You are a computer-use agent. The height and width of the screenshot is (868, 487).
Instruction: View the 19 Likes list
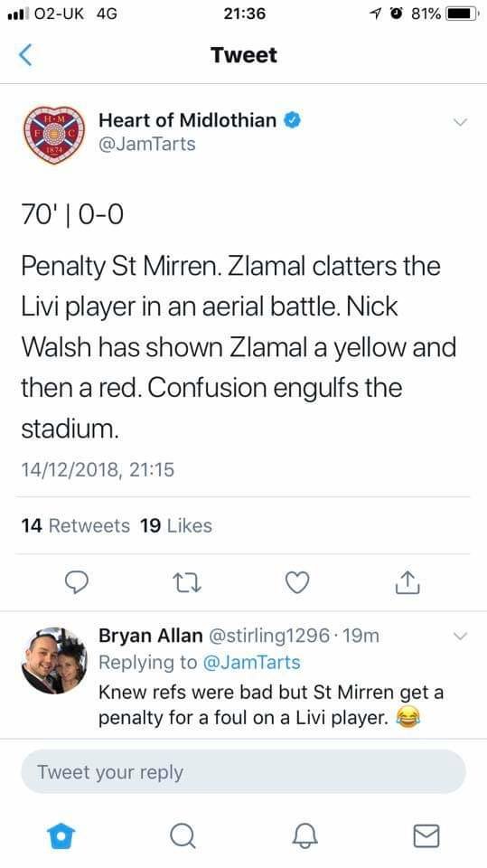click(176, 525)
